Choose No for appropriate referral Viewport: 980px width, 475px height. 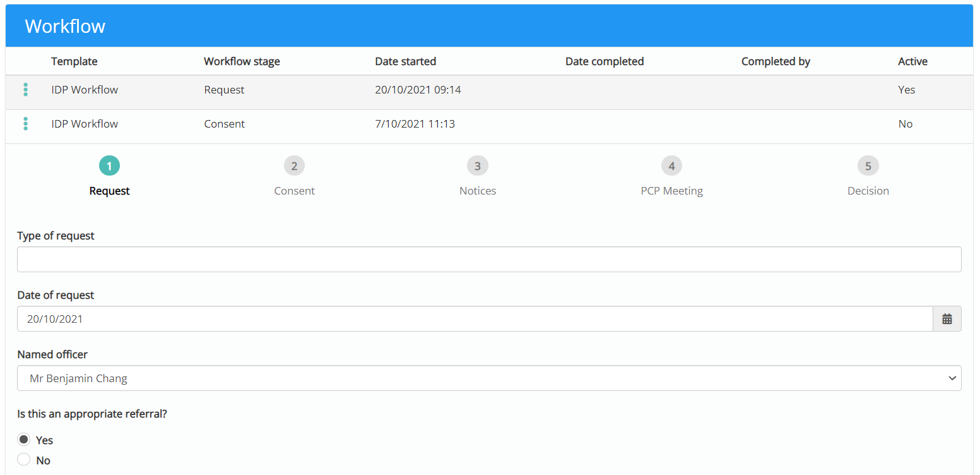[24, 460]
